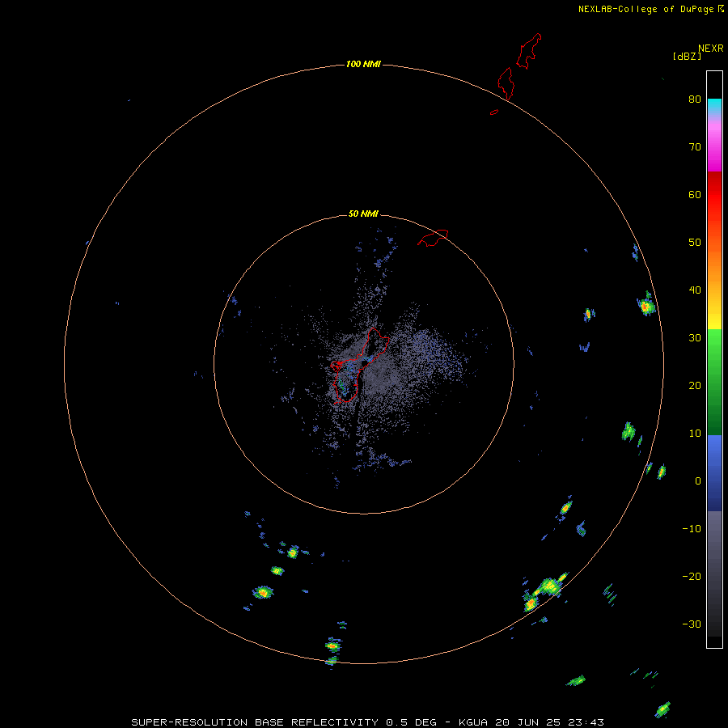The width and height of the screenshot is (728, 728).
Task: Click the 40 value on the dBZ scale
Action: click(x=695, y=290)
